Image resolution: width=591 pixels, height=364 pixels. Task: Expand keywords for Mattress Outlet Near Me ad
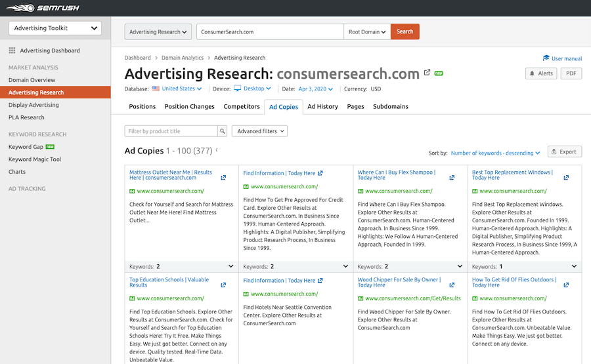(x=230, y=266)
